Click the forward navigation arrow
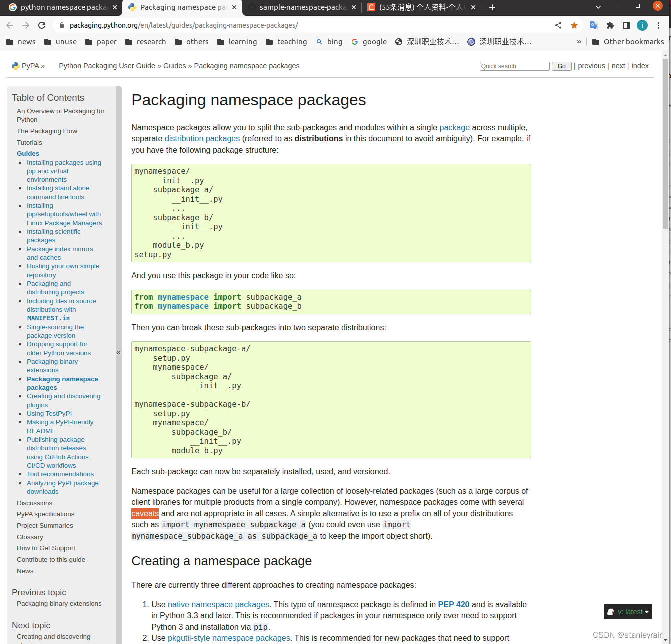Screen dimensions: 671x644 click(x=26, y=25)
